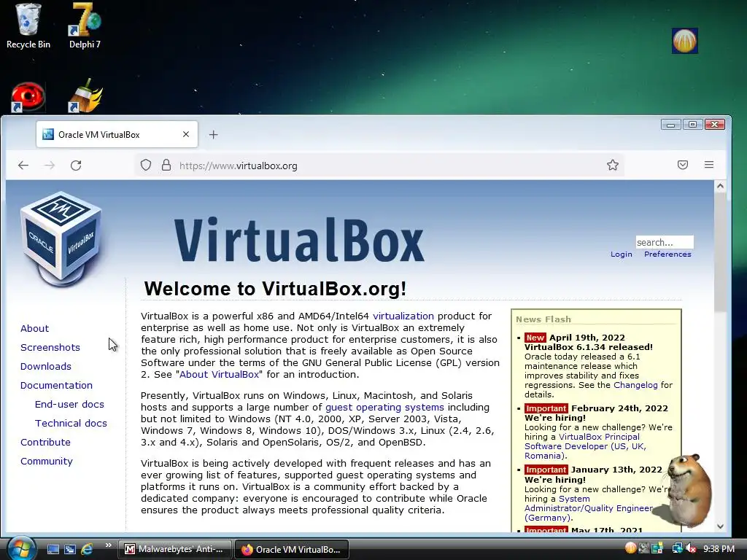The image size is (747, 560).
Task: Click the Save to Pocket icon
Action: pos(683,165)
